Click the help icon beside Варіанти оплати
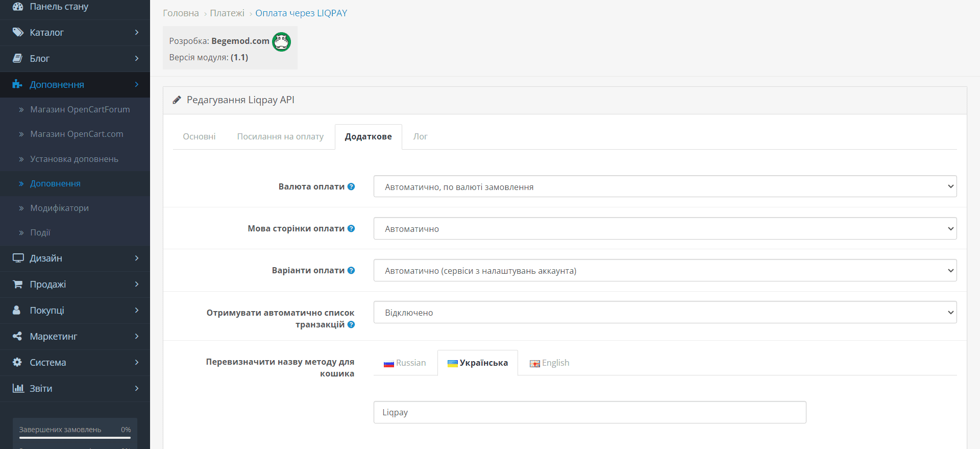Viewport: 980px width, 449px height. 351,270
